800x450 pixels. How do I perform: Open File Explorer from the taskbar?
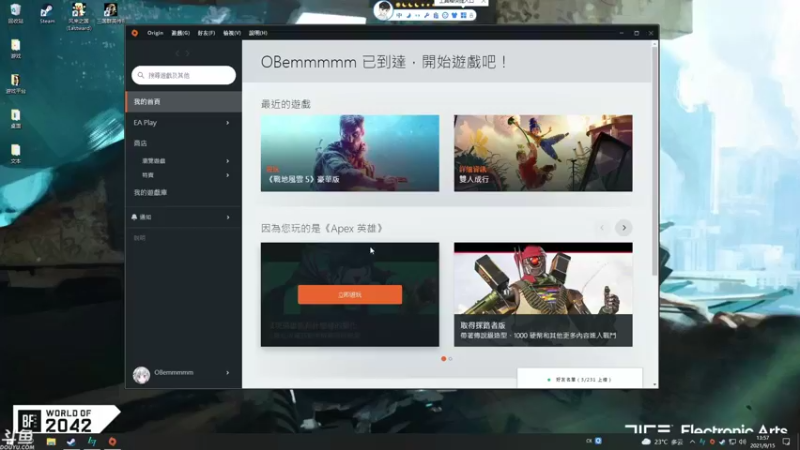coord(51,441)
